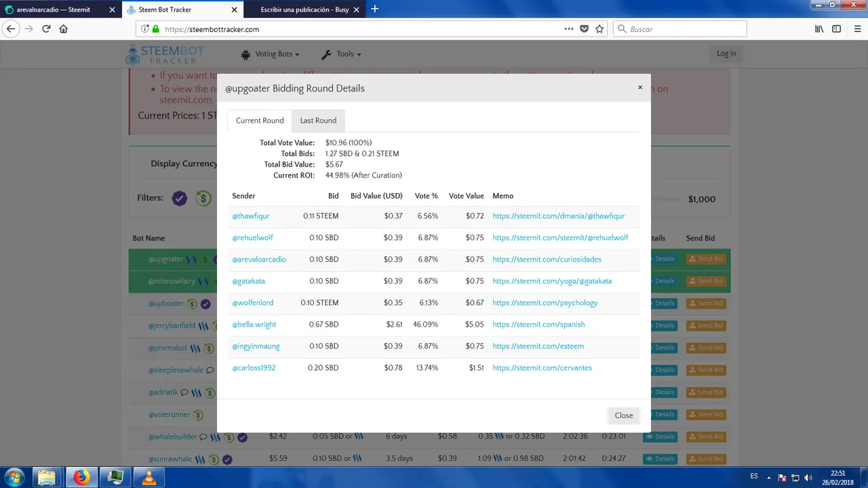868x488 pixels.
Task: Open the Library bookmarks icon
Action: tap(819, 29)
